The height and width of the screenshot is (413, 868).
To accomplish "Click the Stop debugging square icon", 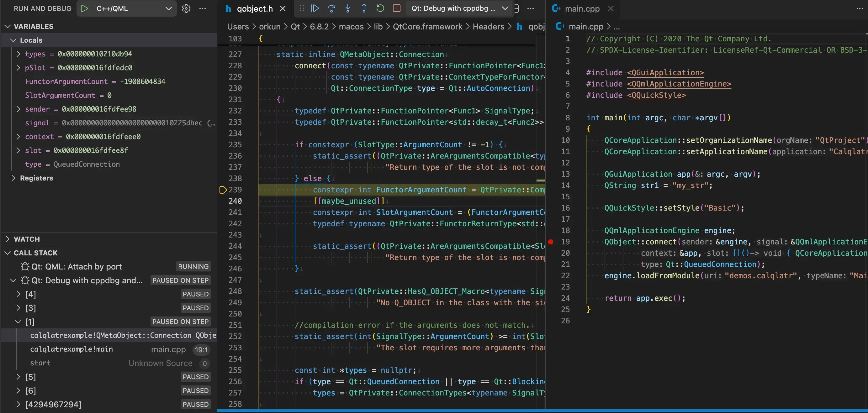I will click(x=397, y=8).
